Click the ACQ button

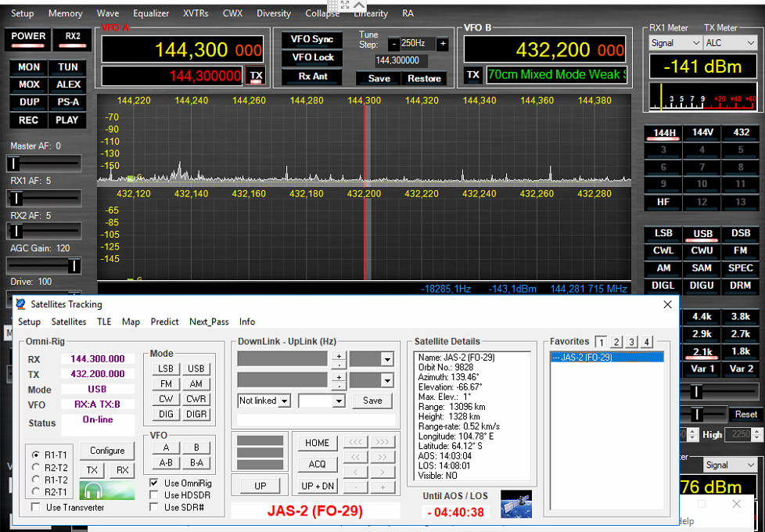(x=317, y=464)
